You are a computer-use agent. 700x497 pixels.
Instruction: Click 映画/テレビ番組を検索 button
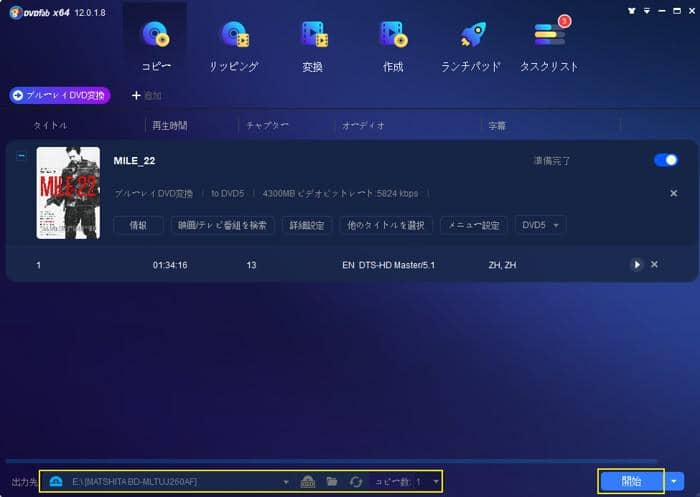(x=222, y=225)
